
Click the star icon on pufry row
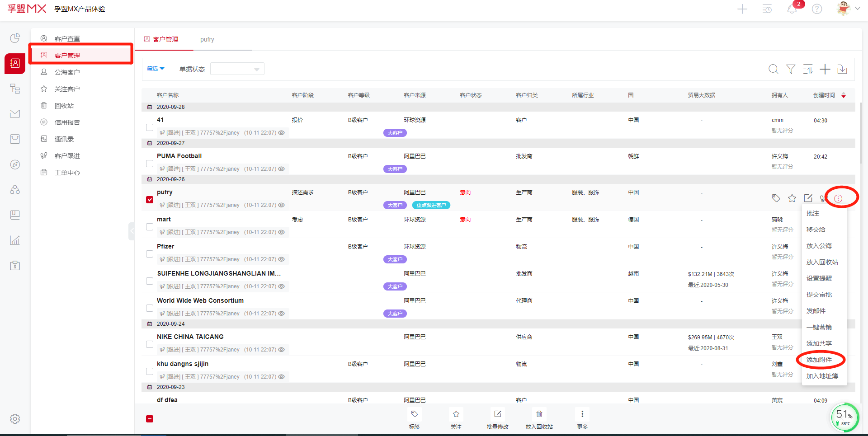click(x=792, y=198)
